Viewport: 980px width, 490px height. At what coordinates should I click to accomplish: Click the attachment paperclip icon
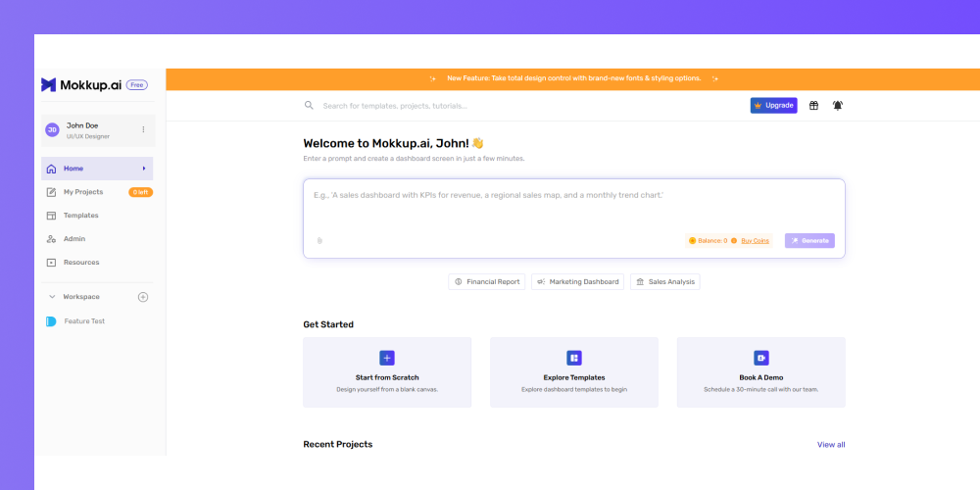(319, 241)
